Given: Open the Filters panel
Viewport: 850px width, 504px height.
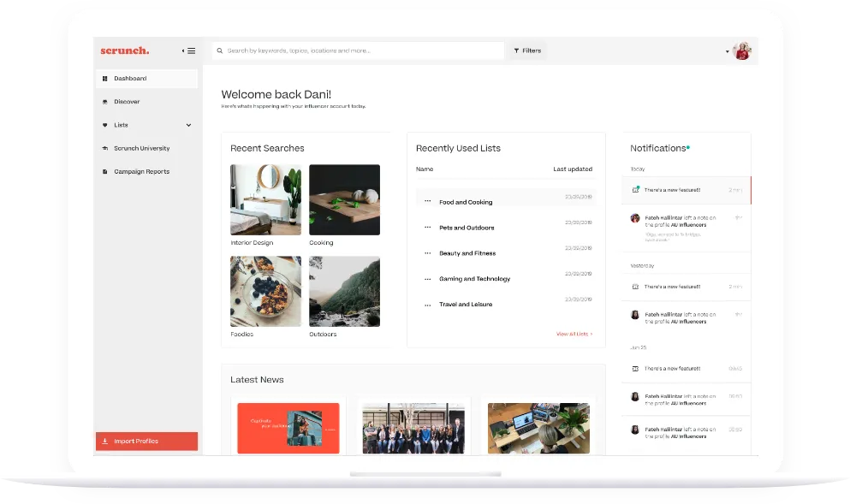Looking at the screenshot, I should 527,51.
